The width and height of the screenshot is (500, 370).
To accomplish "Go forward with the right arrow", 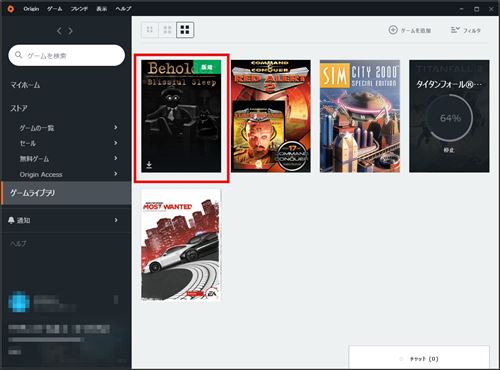I will (x=71, y=31).
